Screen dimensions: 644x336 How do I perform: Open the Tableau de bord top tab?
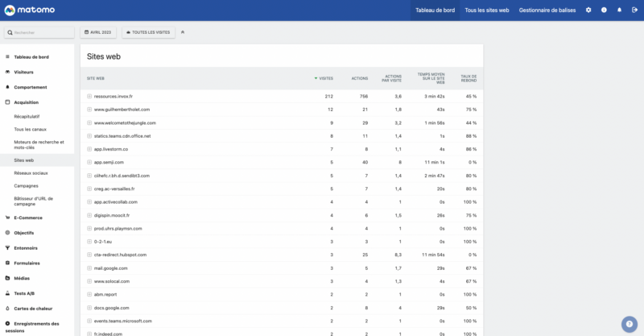435,10
